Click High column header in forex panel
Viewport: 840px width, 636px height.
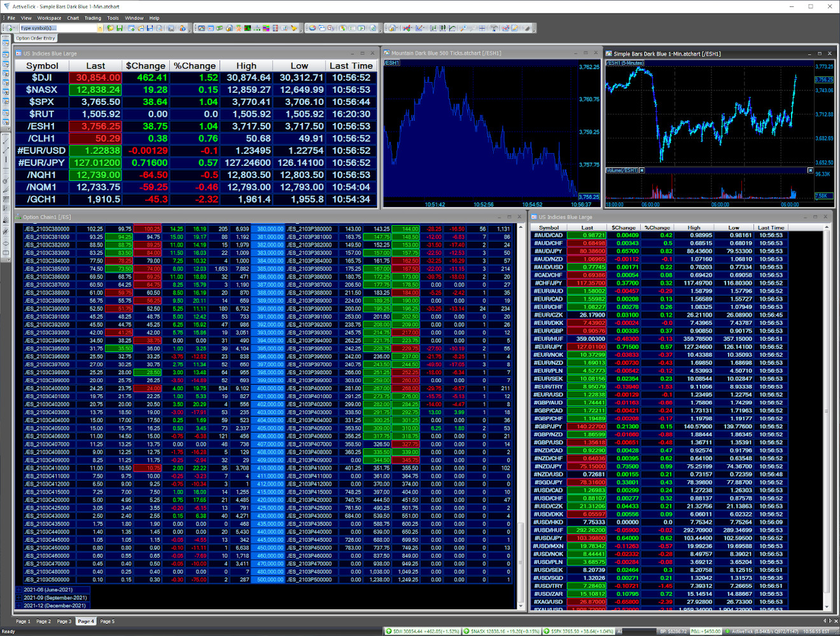(694, 227)
